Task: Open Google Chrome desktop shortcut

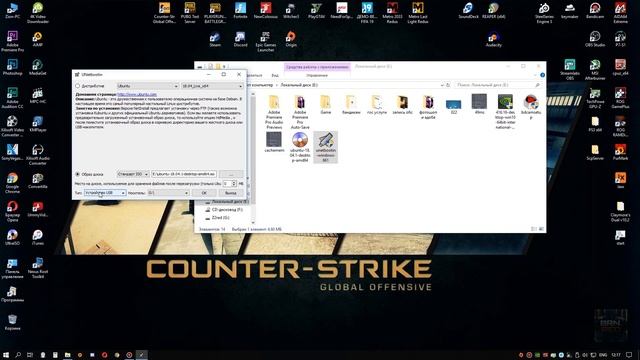Action: pos(12,182)
